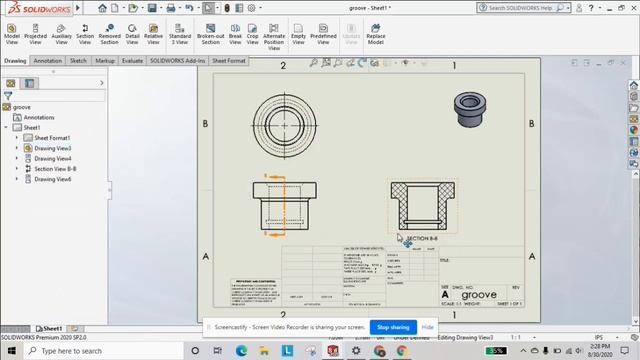The width and height of the screenshot is (640, 360).
Task: Expand the SOLIDWORKS menu arrow
Action: point(78,8)
